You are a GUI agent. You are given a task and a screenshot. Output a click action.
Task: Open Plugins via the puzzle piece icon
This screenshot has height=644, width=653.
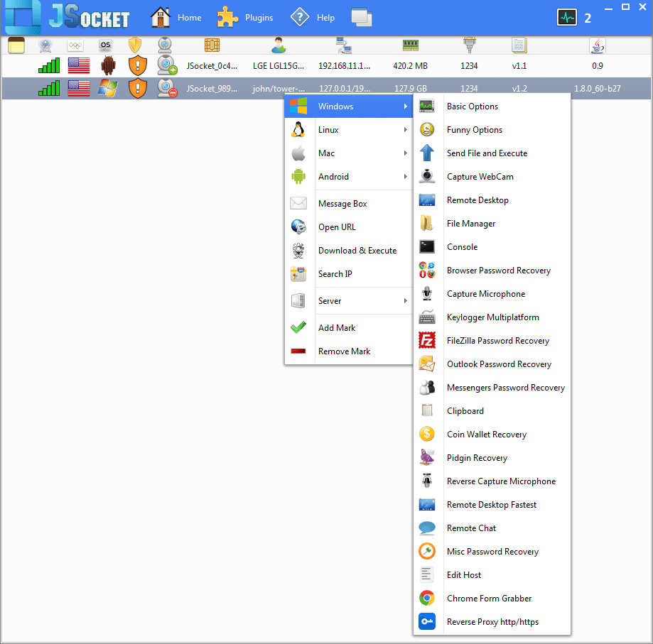tap(227, 18)
